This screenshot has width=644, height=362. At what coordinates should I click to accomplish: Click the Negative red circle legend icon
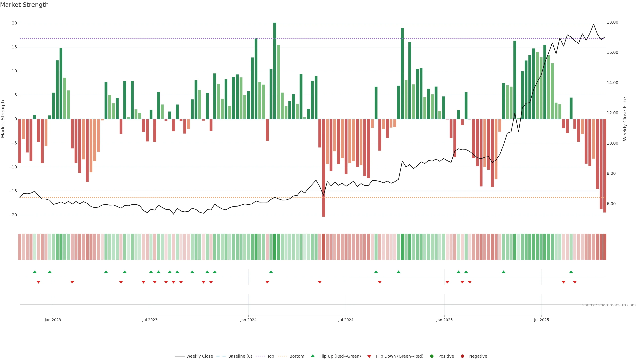coord(462,356)
